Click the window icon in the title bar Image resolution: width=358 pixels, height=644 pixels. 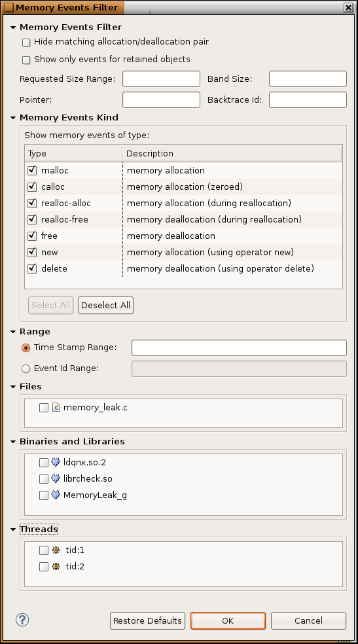point(9,7)
